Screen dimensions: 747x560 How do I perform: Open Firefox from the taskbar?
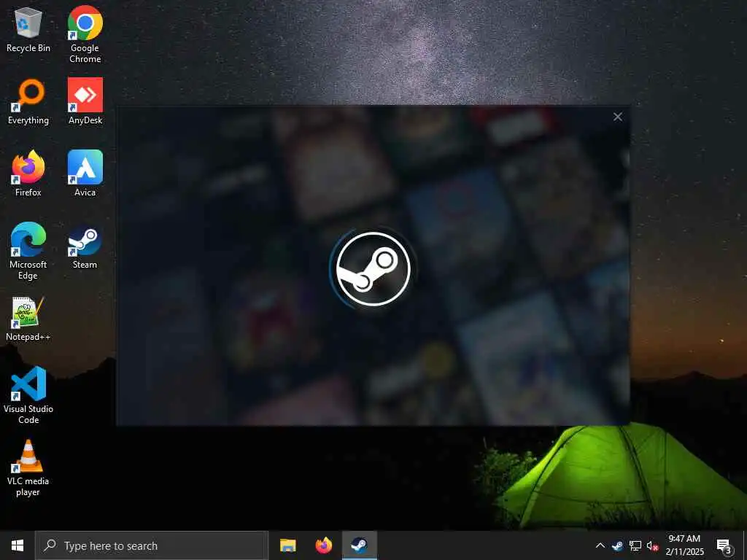click(x=323, y=545)
